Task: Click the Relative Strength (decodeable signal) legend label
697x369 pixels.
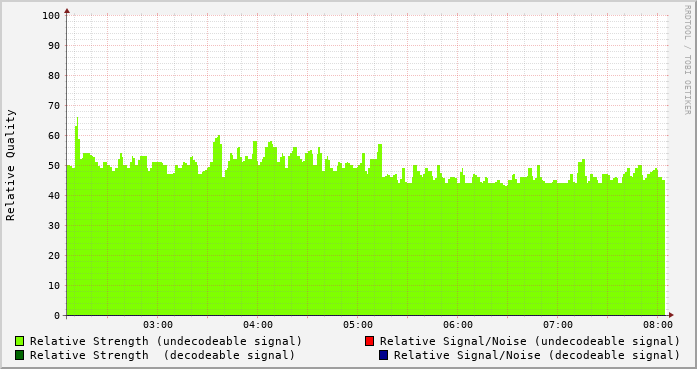Action: point(162,355)
